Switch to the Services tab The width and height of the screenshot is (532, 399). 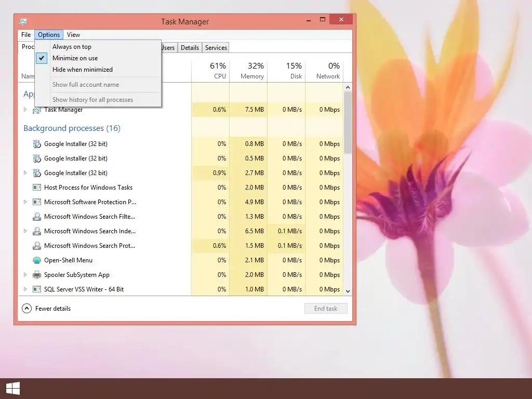tap(216, 47)
